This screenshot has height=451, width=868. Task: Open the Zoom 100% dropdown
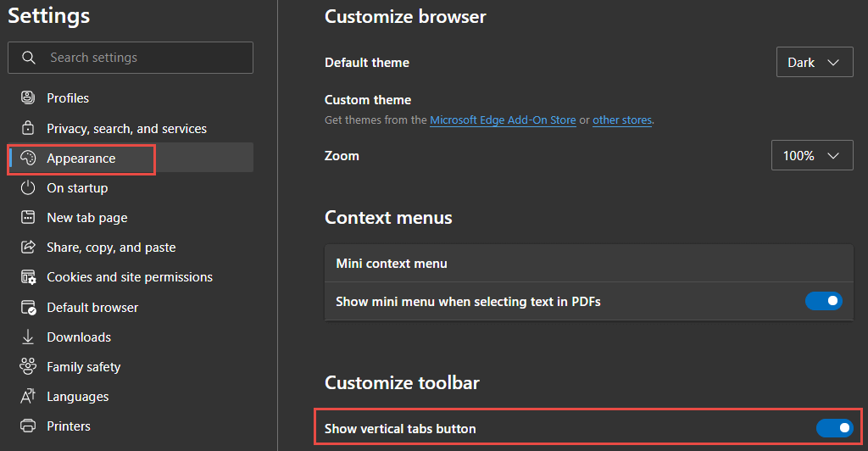(812, 155)
